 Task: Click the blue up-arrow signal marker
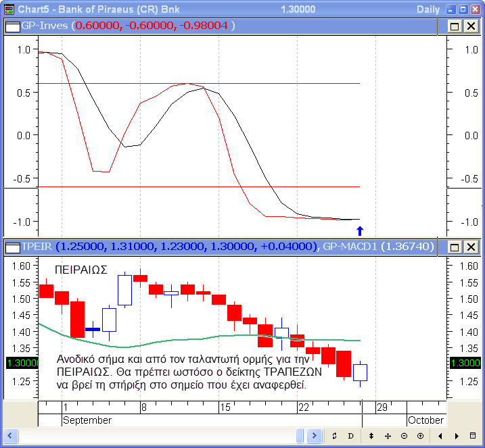(x=360, y=230)
